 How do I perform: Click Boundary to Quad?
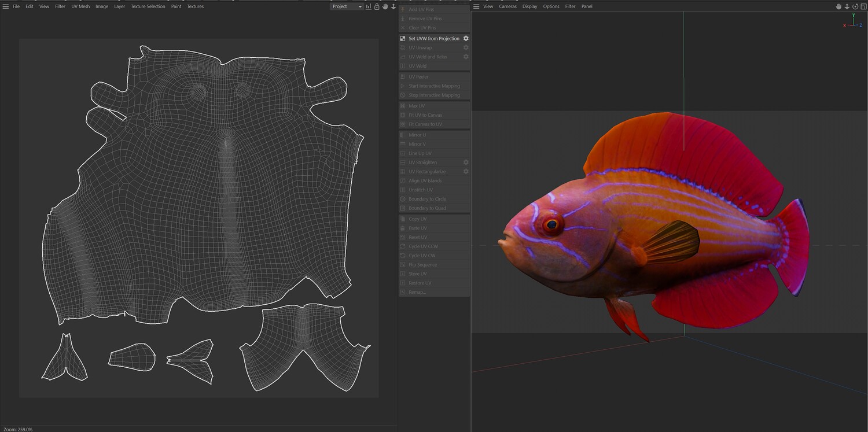(427, 208)
